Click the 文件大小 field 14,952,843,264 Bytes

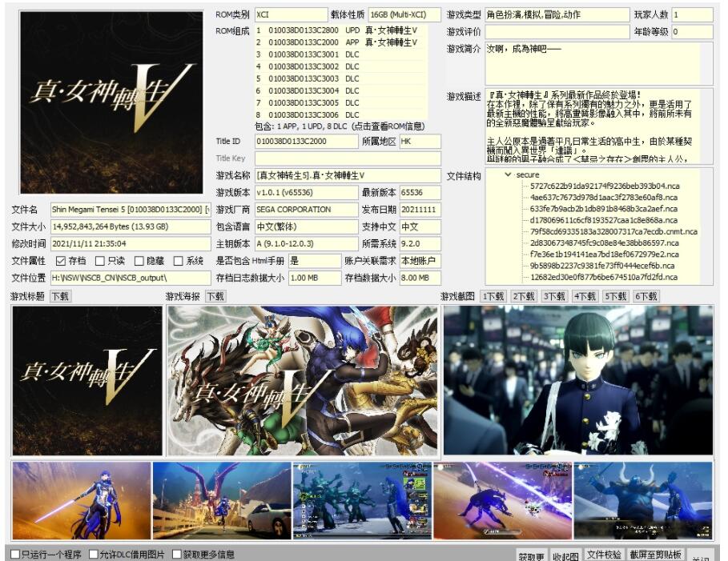click(131, 227)
